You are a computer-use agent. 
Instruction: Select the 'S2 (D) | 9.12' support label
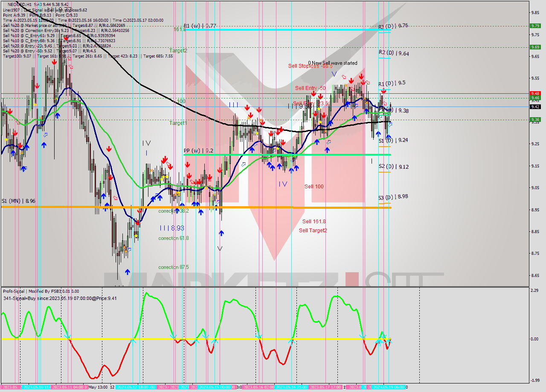tap(393, 167)
